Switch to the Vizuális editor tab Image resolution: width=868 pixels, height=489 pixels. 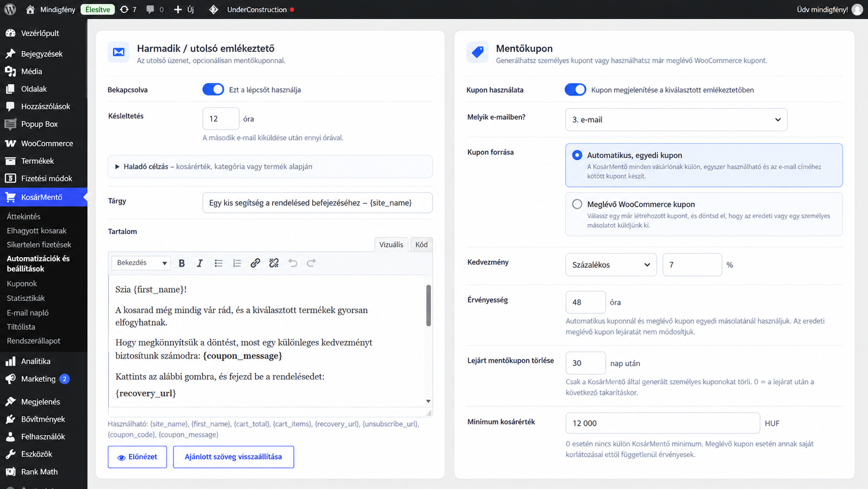tap(391, 244)
